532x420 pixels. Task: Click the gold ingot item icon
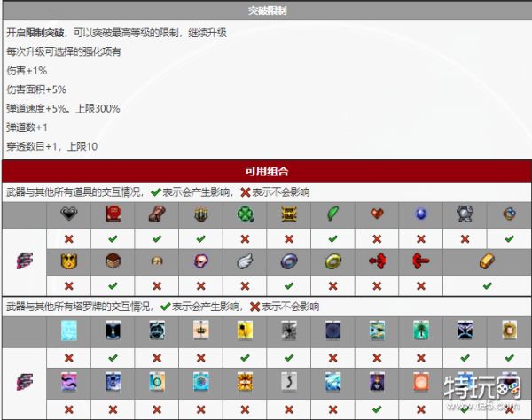coord(487,262)
